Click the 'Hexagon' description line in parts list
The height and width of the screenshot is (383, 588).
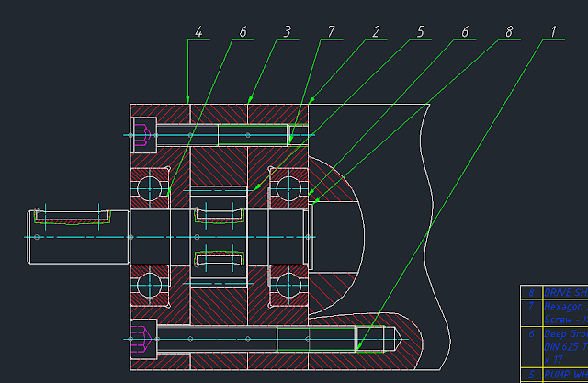564,307
